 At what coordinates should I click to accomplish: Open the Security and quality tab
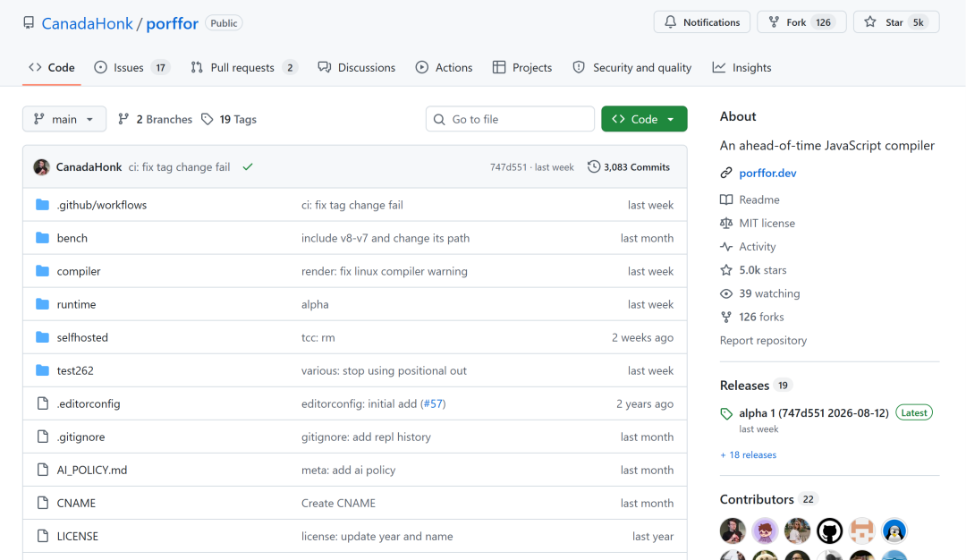pyautogui.click(x=632, y=68)
